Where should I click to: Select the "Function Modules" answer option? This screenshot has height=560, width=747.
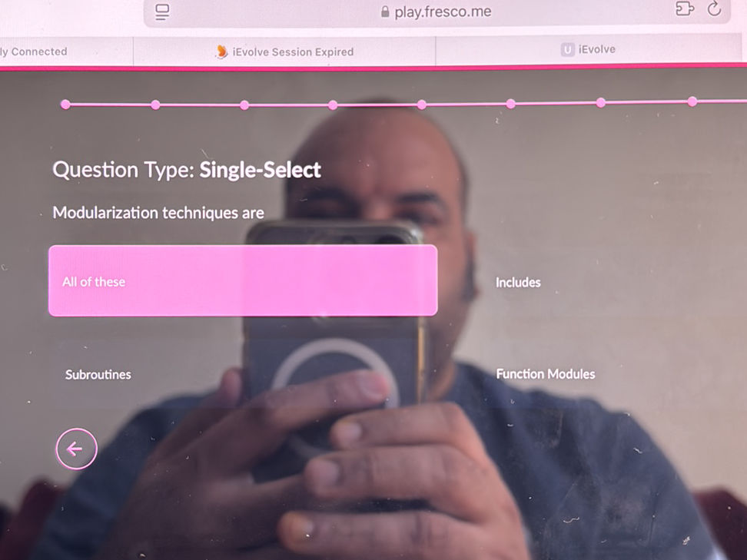pyautogui.click(x=546, y=374)
